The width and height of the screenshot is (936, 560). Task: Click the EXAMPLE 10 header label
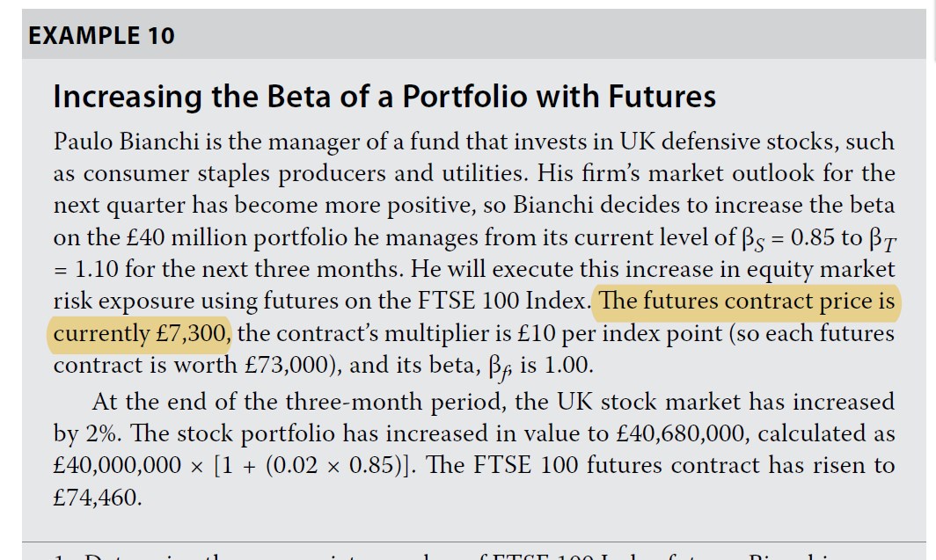pos(101,36)
